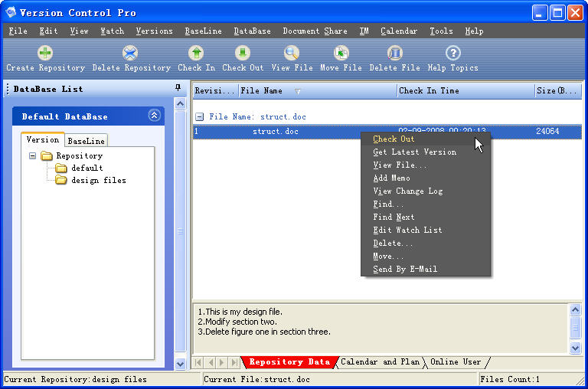The height and width of the screenshot is (389, 588).
Task: Open the Document Share menu
Action: click(x=315, y=31)
